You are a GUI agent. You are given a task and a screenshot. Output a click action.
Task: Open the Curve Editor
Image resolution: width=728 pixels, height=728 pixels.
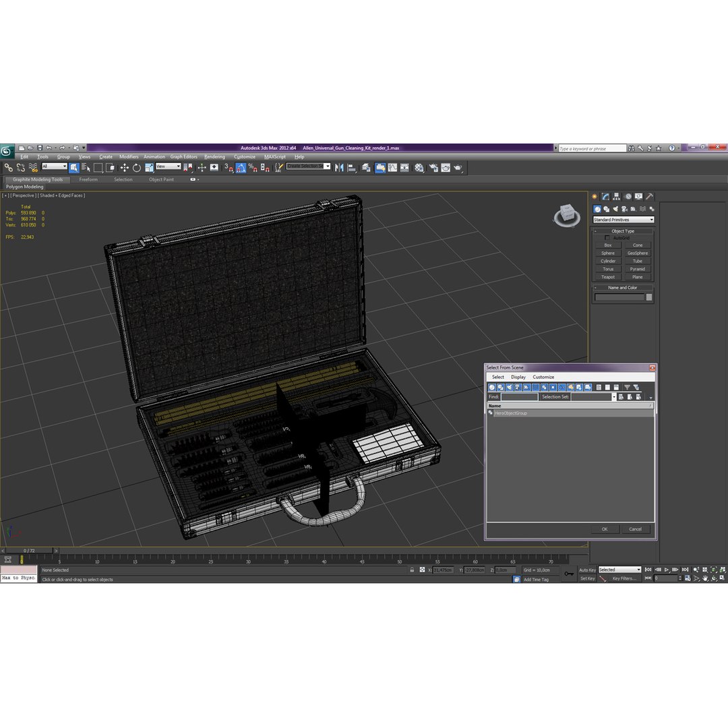point(393,168)
